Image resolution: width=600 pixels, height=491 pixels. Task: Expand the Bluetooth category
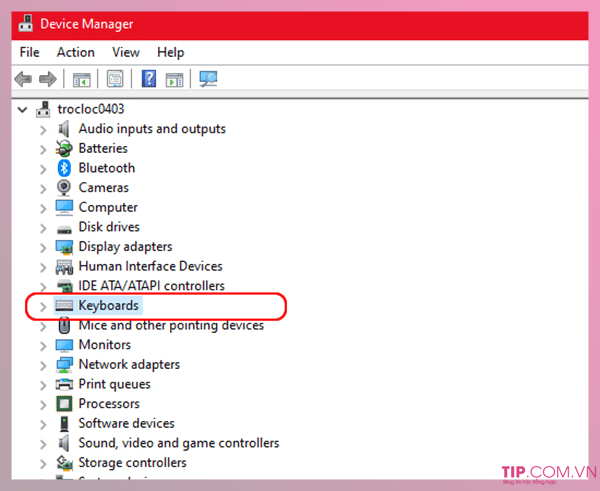click(43, 169)
